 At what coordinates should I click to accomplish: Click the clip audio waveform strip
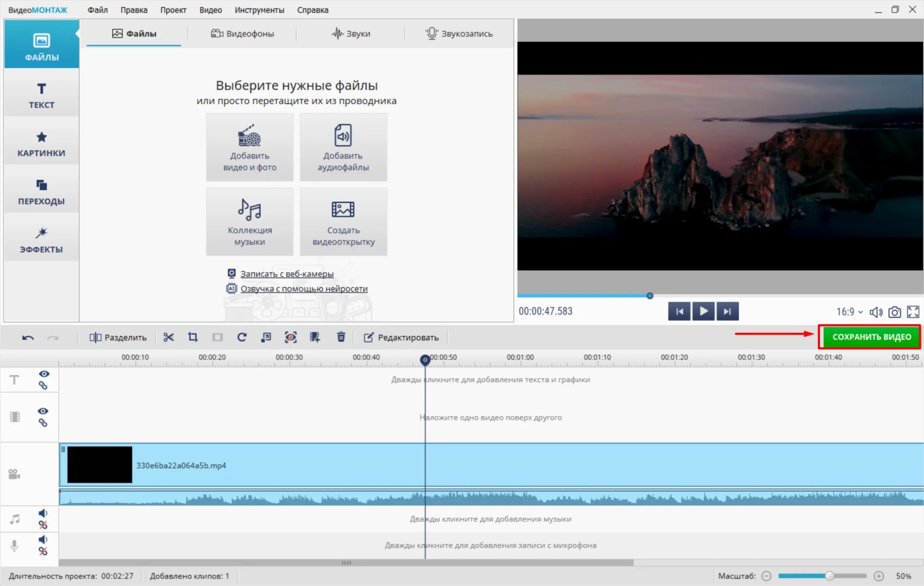click(x=491, y=498)
